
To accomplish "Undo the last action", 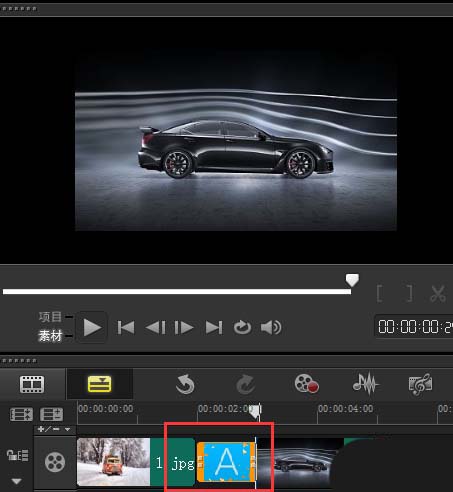I will click(x=185, y=384).
